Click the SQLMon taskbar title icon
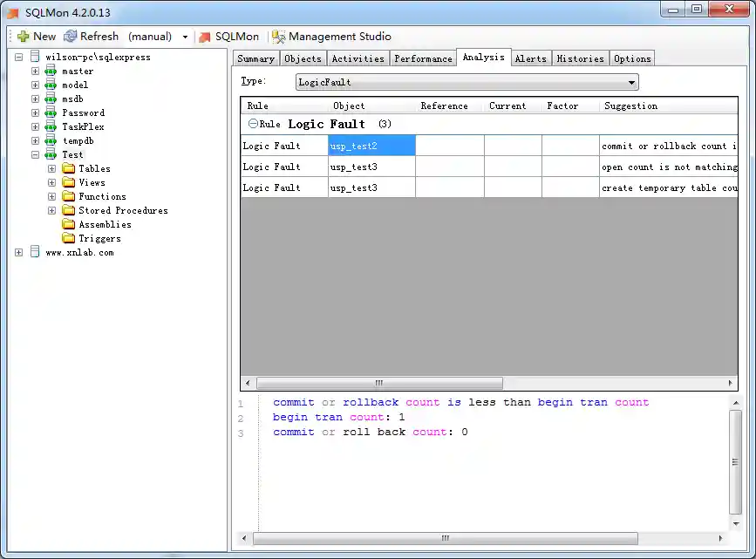Viewport: 756px width, 559px height. click(x=10, y=10)
